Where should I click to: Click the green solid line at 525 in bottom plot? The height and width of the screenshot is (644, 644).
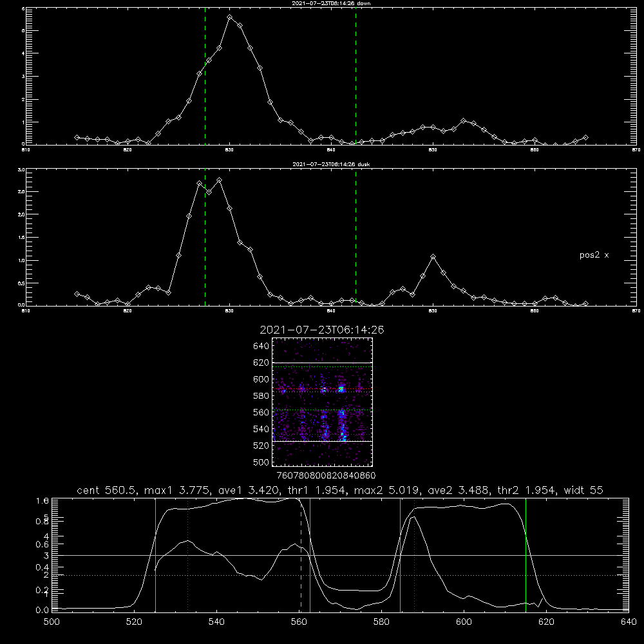155,555
